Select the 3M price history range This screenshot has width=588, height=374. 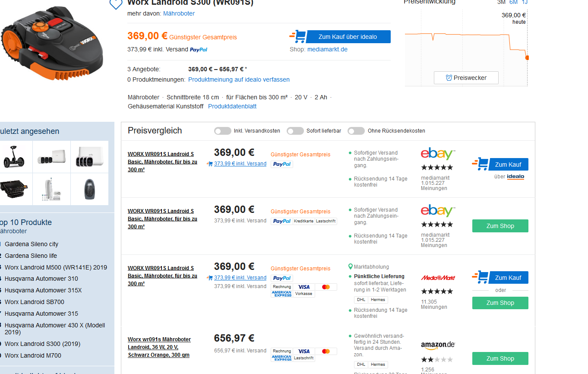point(501,2)
